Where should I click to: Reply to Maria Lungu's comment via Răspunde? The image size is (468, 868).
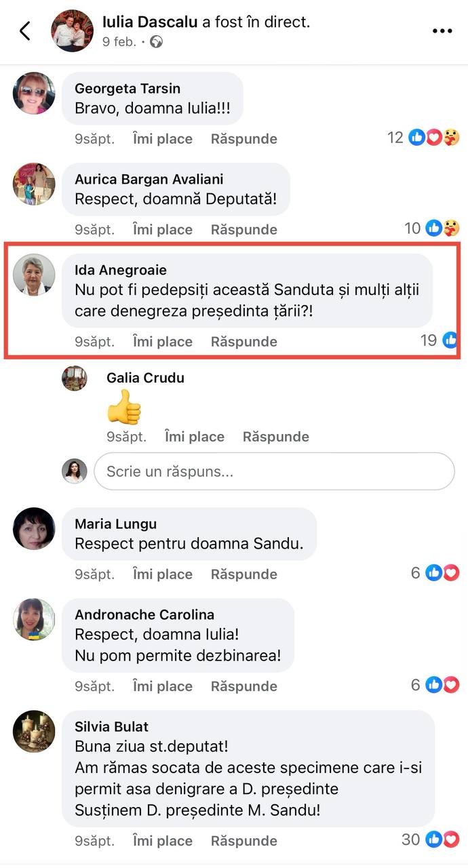point(244,574)
